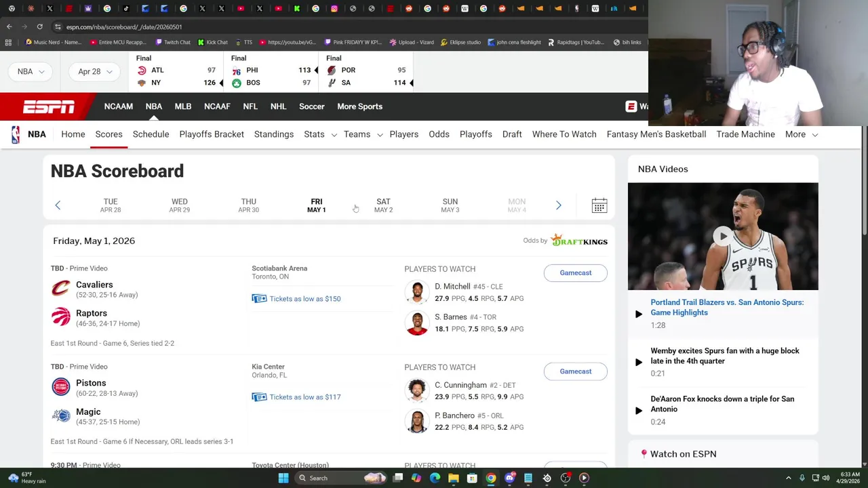Open the Twitch Chat bookmark
This screenshot has height=488, width=868.
[x=172, y=42]
